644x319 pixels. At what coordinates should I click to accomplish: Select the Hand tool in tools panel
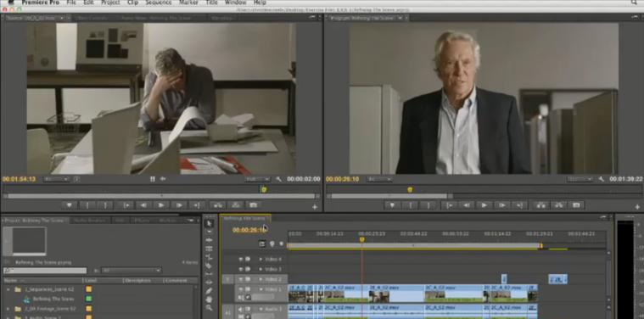tap(209, 299)
